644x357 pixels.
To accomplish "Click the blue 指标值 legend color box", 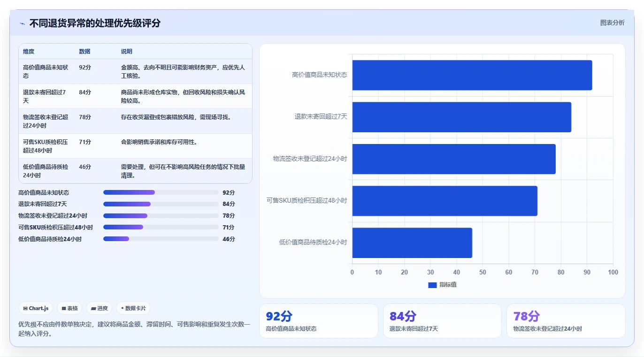I will coord(432,285).
